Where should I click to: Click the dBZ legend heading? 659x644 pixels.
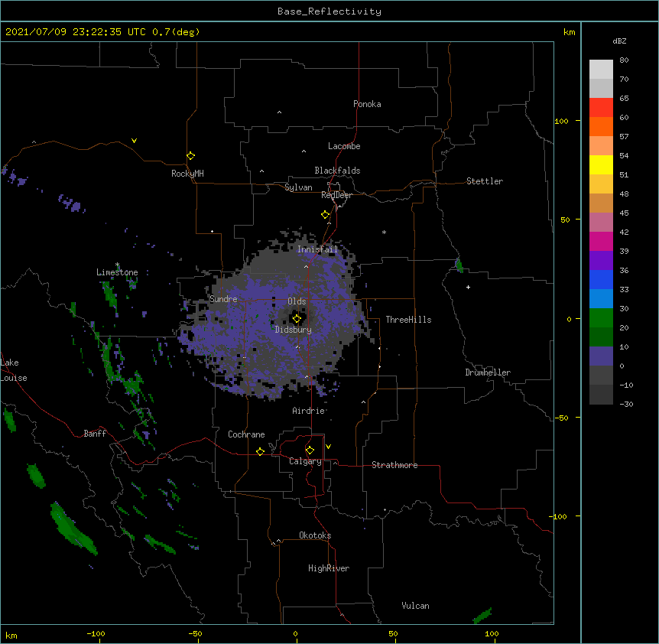619,41
